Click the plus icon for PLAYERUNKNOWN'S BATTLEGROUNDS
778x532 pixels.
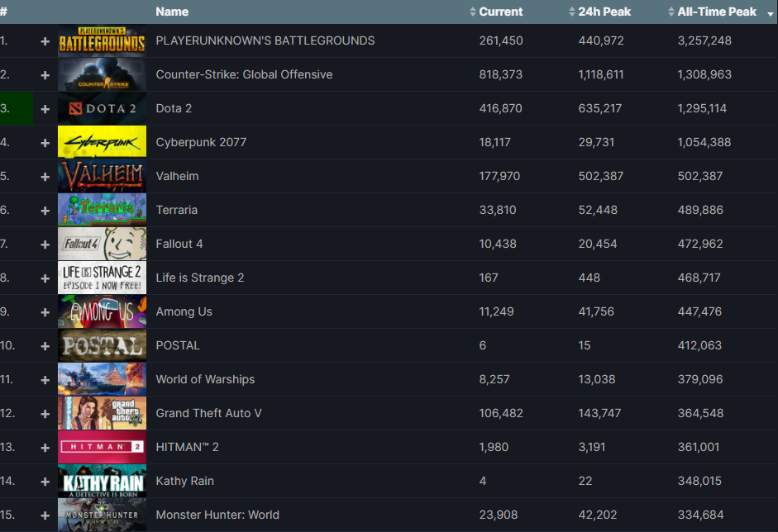[x=45, y=40]
